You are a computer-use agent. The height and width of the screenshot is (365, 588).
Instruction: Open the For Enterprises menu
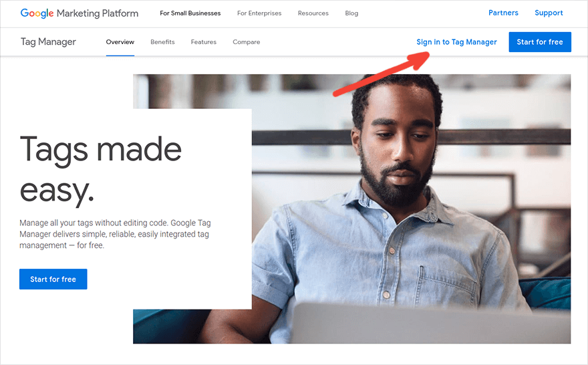click(x=259, y=13)
